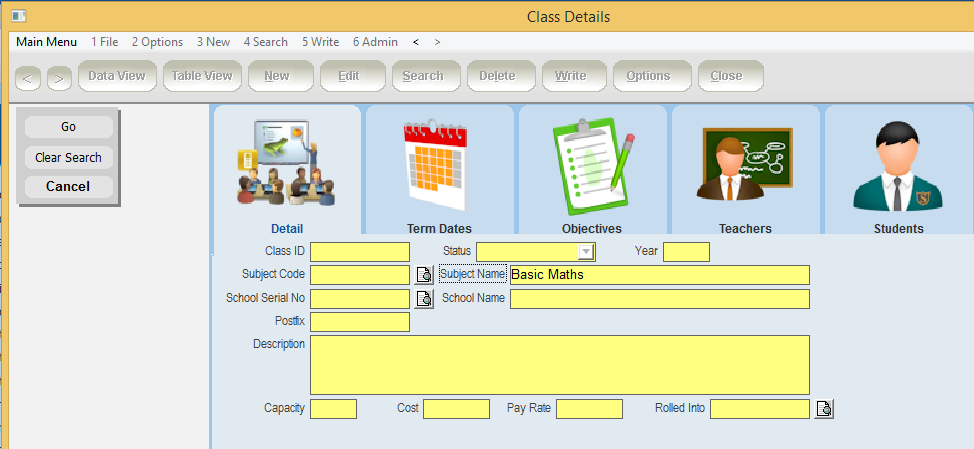Open the Students icon tab
The width and height of the screenshot is (974, 449).
pos(898,165)
